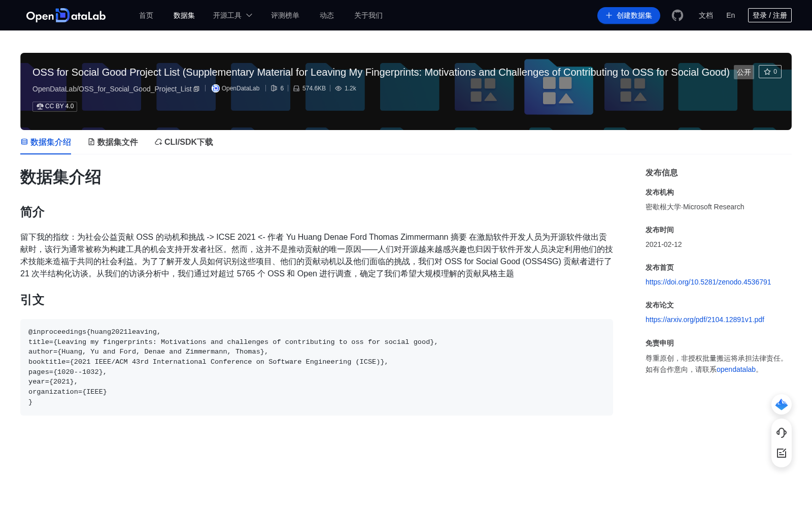Viewport: 812px width, 508px height.
Task: Go to 首页 in the navigation
Action: pyautogui.click(x=146, y=15)
